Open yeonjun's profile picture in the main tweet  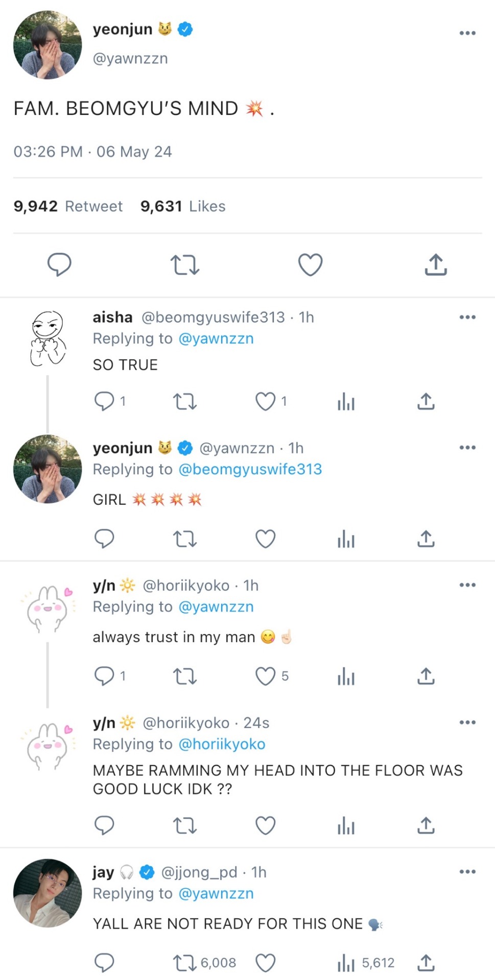click(x=48, y=45)
